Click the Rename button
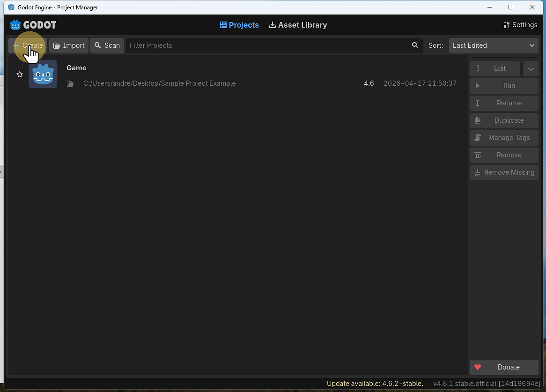The width and height of the screenshot is (546, 392). point(504,103)
